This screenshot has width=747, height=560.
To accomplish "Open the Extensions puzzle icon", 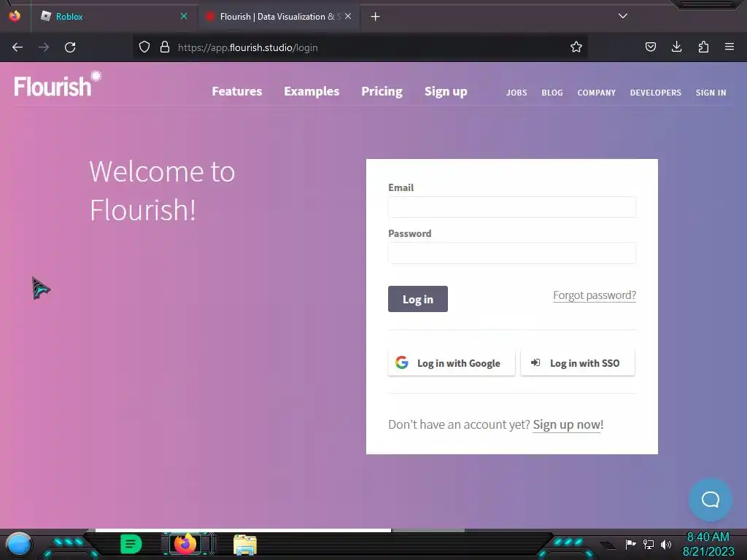I will pyautogui.click(x=703, y=47).
